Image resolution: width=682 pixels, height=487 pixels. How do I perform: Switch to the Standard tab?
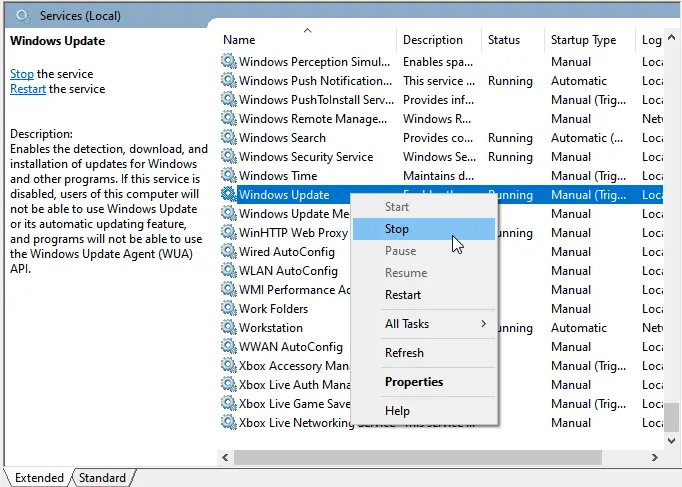tap(102, 478)
